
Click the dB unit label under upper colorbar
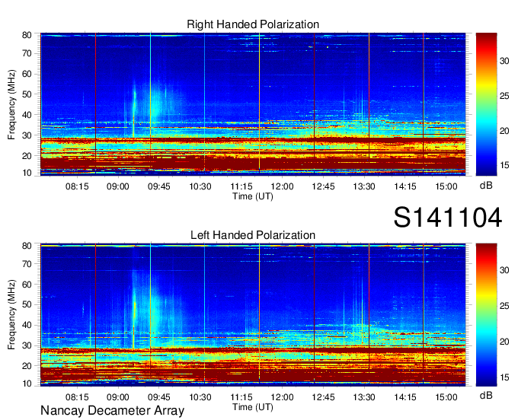[x=486, y=186]
